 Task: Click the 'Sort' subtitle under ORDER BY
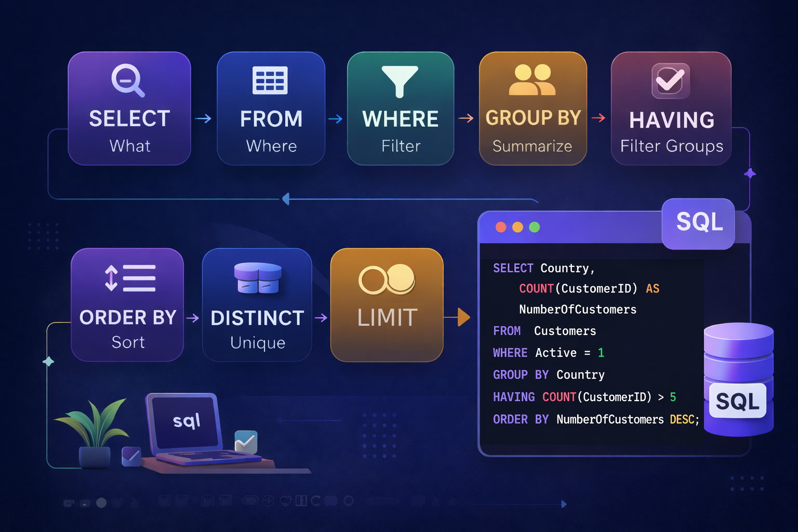point(128,342)
